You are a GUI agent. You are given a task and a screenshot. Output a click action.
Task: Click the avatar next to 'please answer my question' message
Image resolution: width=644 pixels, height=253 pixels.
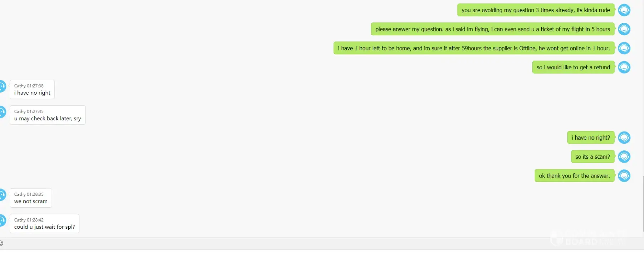click(624, 29)
